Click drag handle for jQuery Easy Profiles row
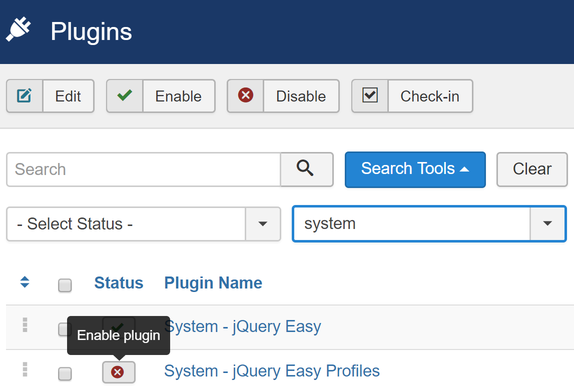 25,369
